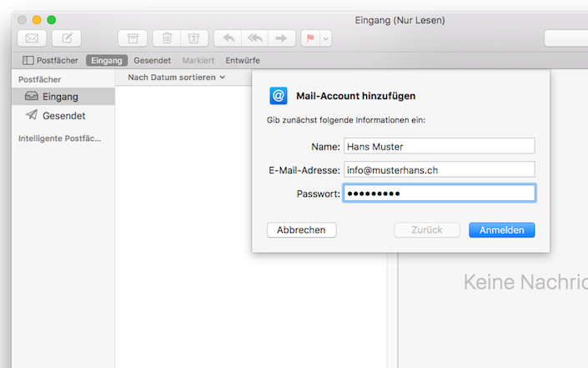Compose a new message with the pencil icon
The width and height of the screenshot is (588, 368).
[67, 38]
